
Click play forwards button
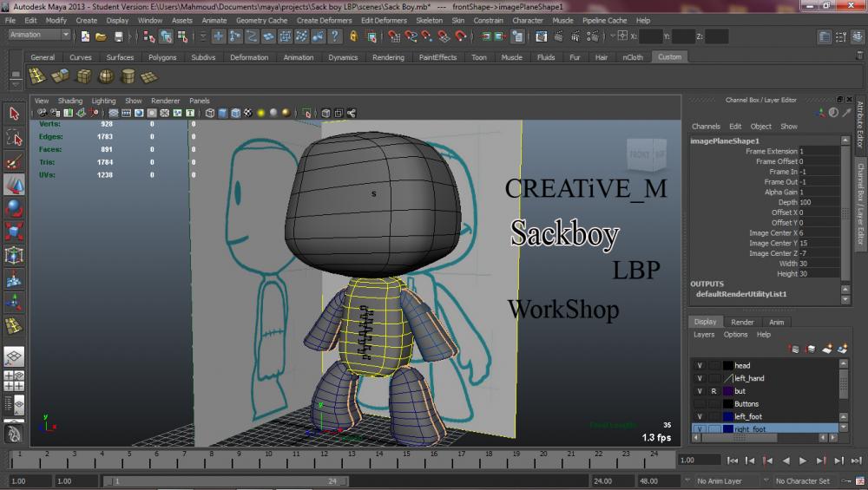803,461
